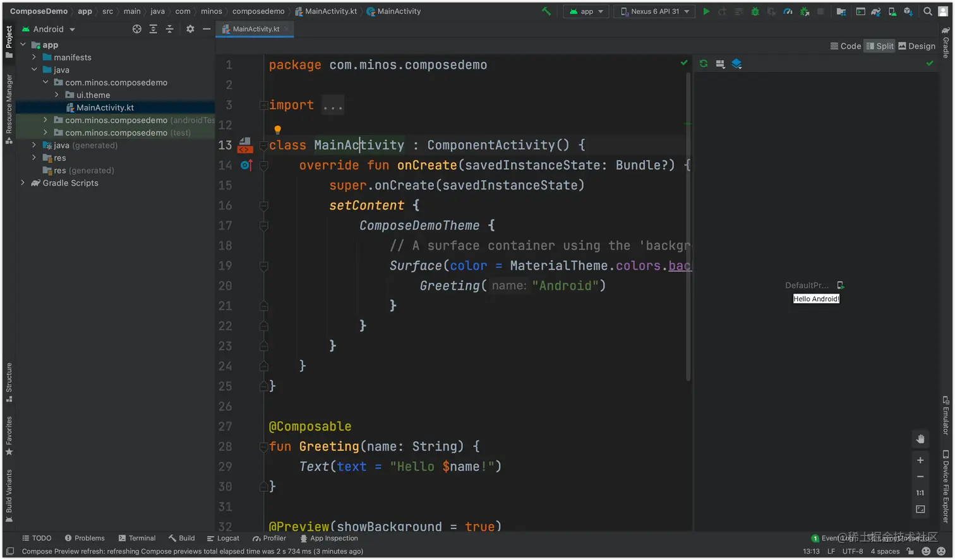Fold the MainActivity class at line 13
This screenshot has height=560, width=955.
(x=264, y=145)
